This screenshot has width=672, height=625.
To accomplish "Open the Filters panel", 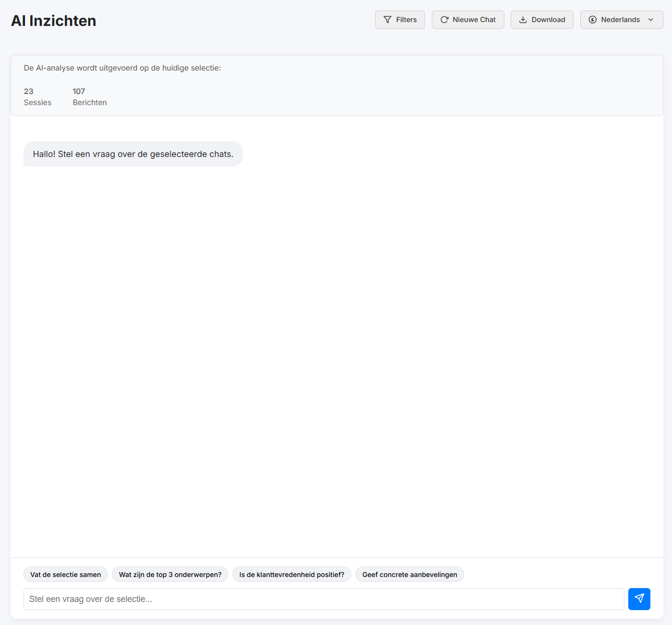I will [400, 20].
